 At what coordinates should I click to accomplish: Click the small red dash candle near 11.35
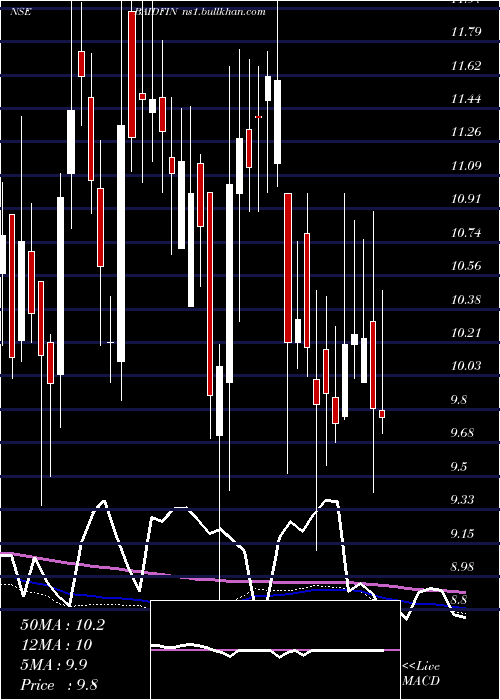tap(258, 117)
